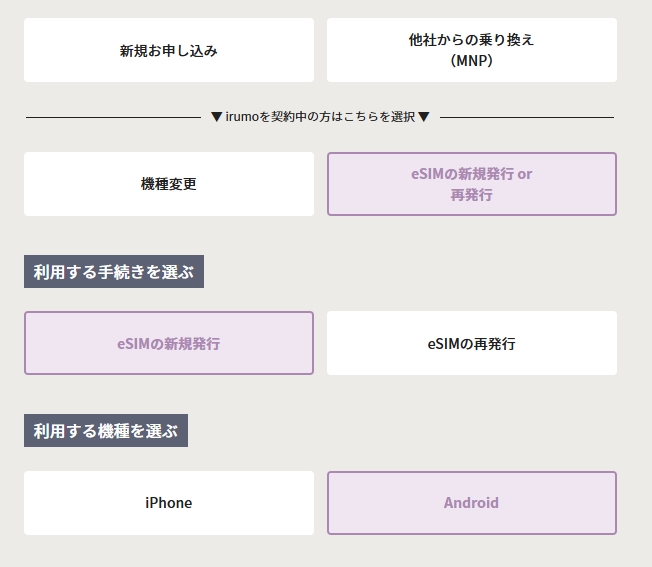Select 機種変更 for existing contract
The width and height of the screenshot is (652, 567).
[169, 184]
